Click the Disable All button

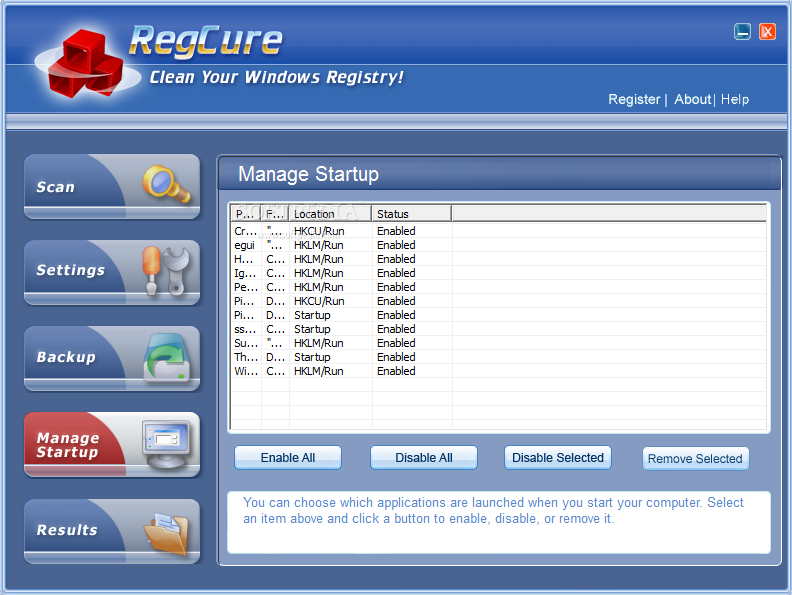point(424,458)
